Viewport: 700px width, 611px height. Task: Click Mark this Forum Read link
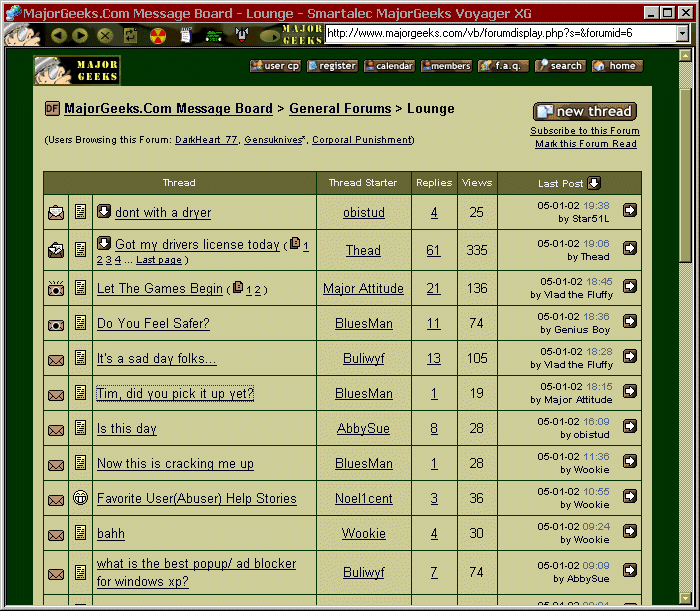click(586, 144)
